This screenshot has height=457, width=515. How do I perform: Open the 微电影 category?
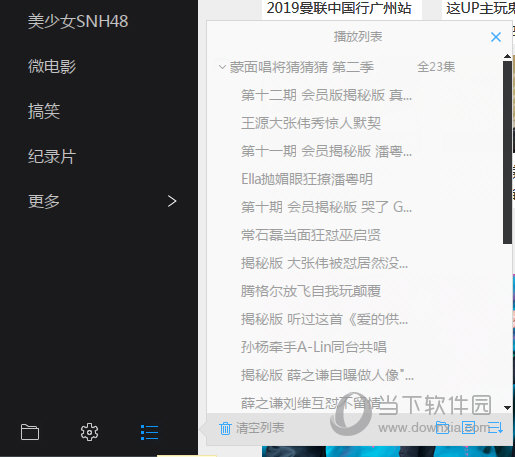(x=52, y=66)
